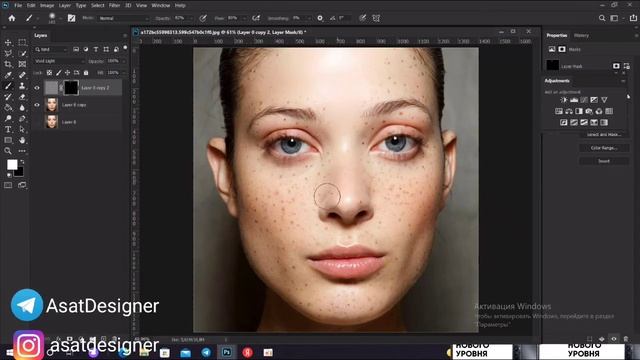Open the Layer menu
This screenshot has height=360, width=640.
(x=64, y=6)
